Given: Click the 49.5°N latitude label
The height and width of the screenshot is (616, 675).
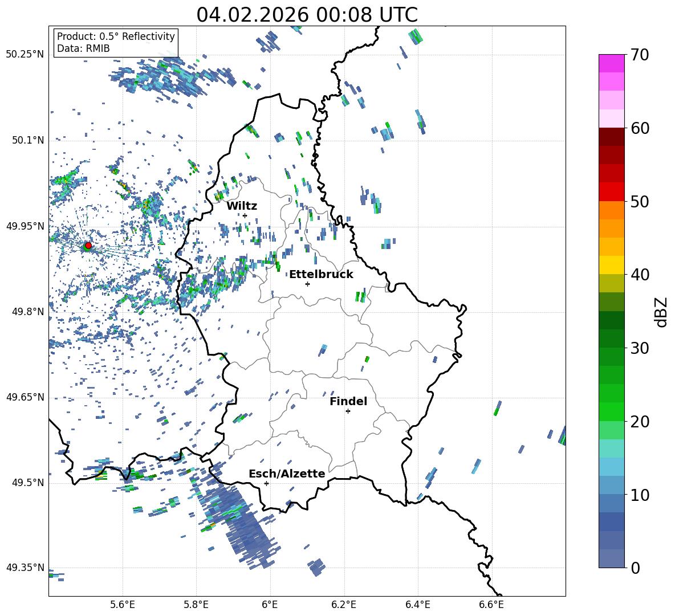Looking at the screenshot, I should (28, 482).
